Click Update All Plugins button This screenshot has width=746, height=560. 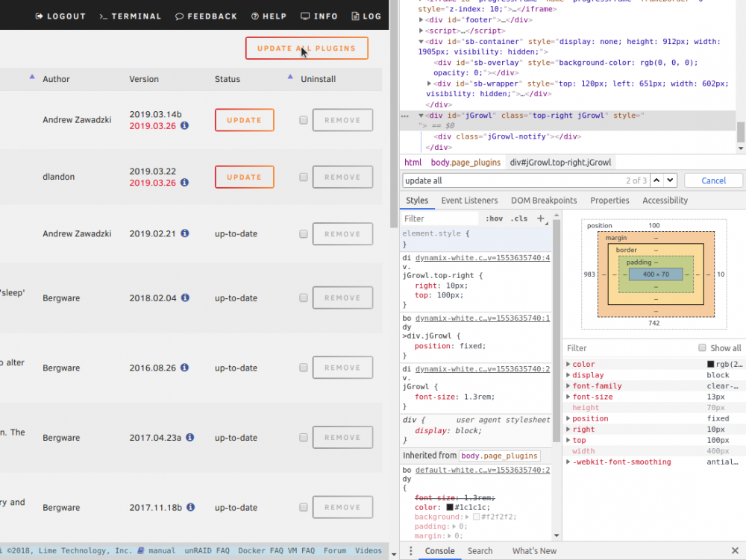(307, 48)
